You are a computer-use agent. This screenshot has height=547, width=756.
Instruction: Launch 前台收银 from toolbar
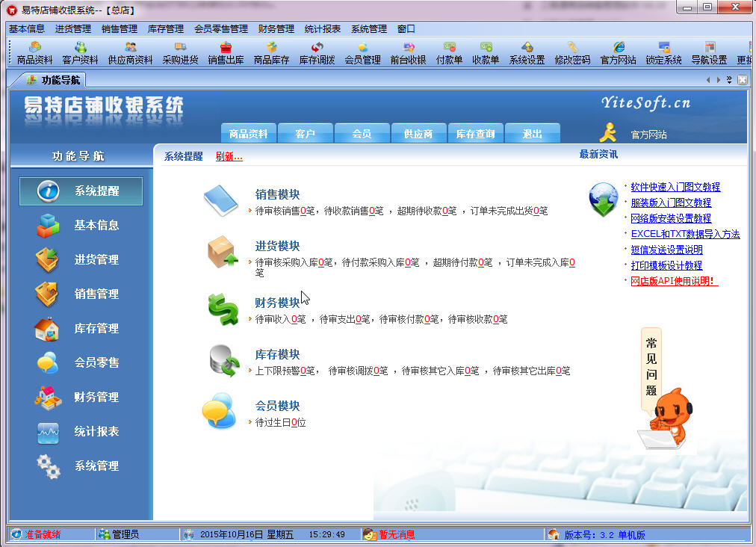(409, 53)
